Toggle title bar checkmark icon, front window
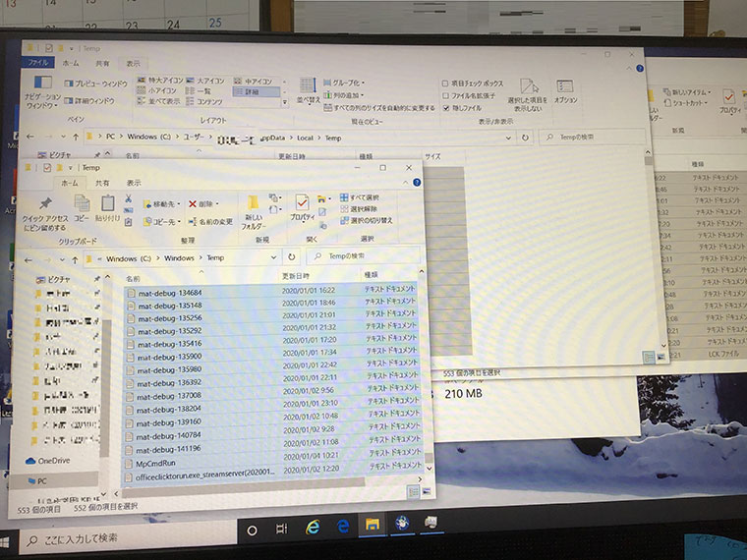This screenshot has width=747, height=560. [47, 168]
